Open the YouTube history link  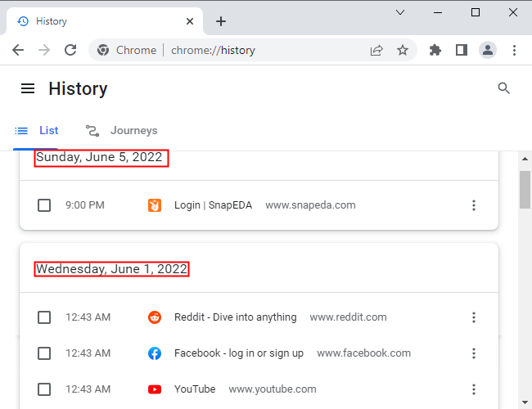pos(195,389)
